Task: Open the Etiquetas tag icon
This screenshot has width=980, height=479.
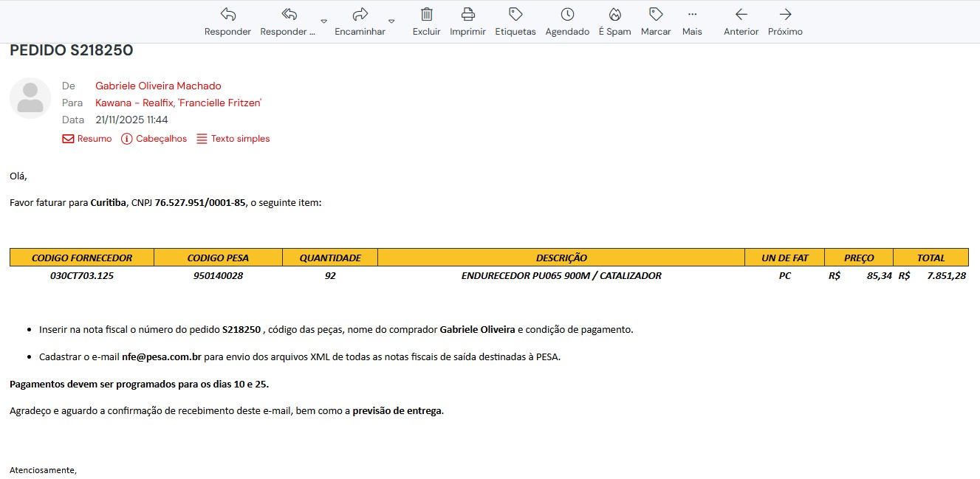Action: point(515,15)
